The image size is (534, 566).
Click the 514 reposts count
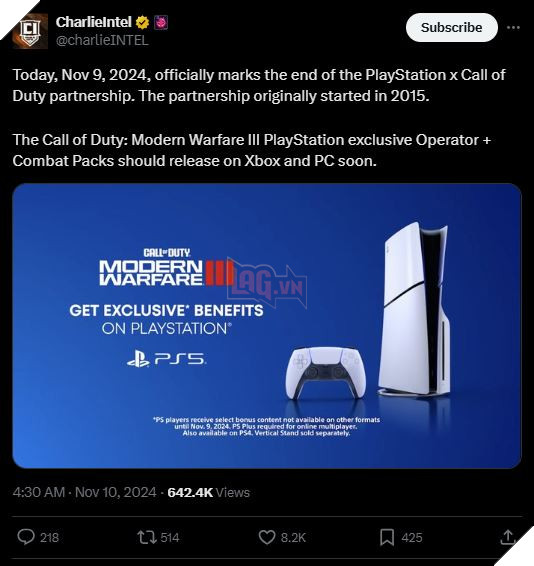[170, 537]
